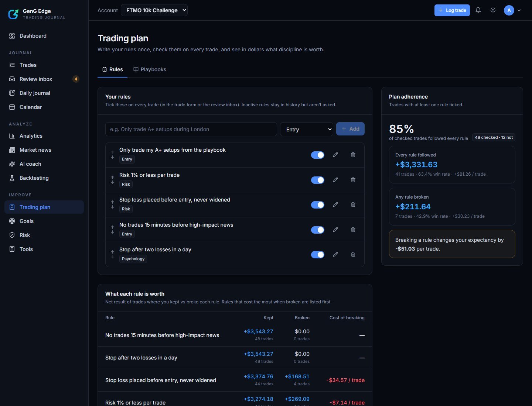Turn off 'Stop after two losses' toggle
The width and height of the screenshot is (532, 406).
(318, 254)
